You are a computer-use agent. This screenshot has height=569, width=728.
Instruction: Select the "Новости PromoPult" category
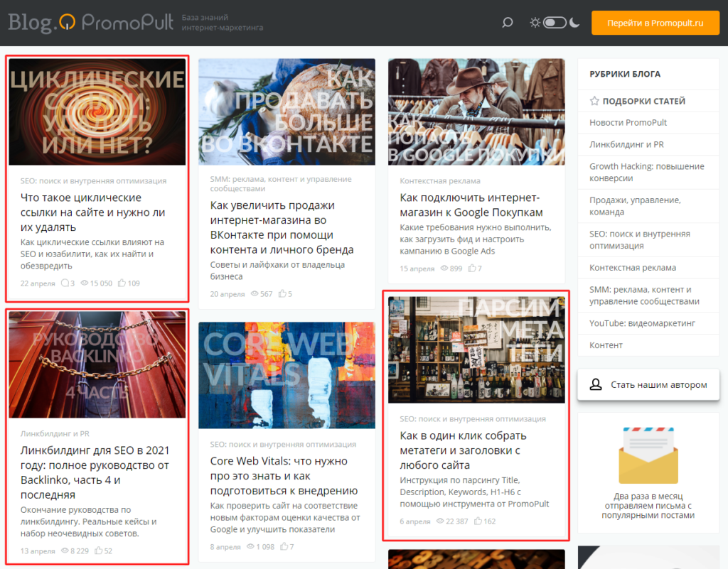pos(628,123)
